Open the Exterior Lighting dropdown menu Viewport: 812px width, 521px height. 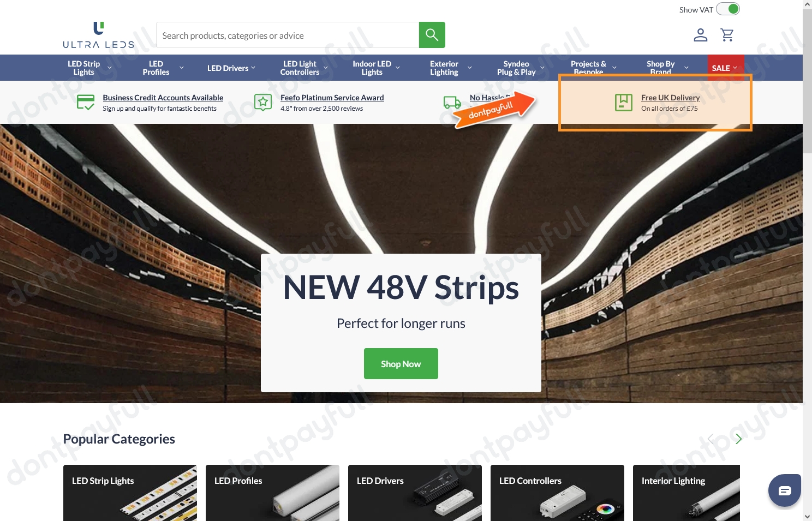click(450, 68)
